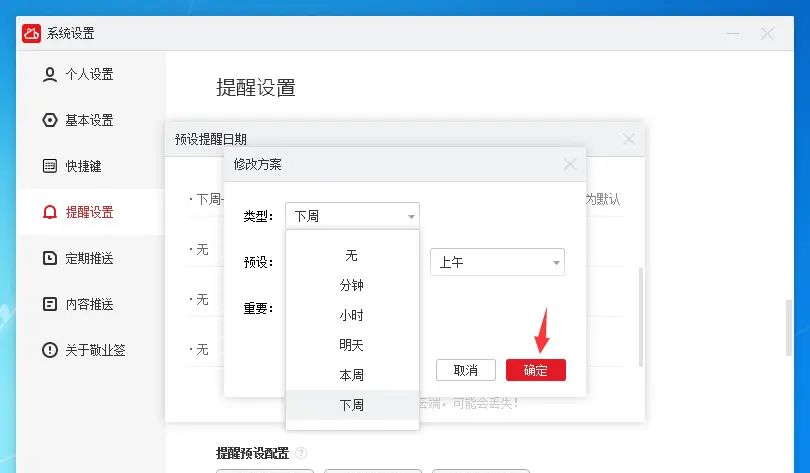Choose 本周 from the type dropdown list
The image size is (810, 473).
click(352, 375)
